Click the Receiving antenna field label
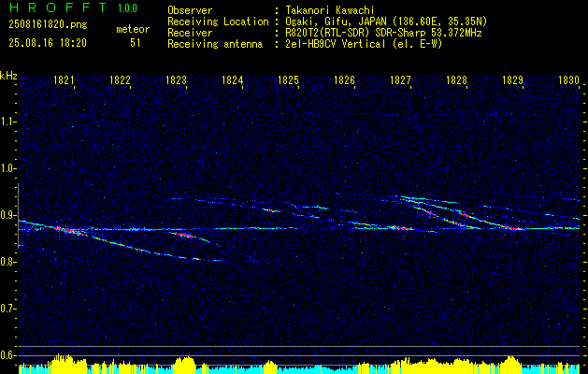Image resolution: width=588 pixels, height=374 pixels. (x=215, y=44)
